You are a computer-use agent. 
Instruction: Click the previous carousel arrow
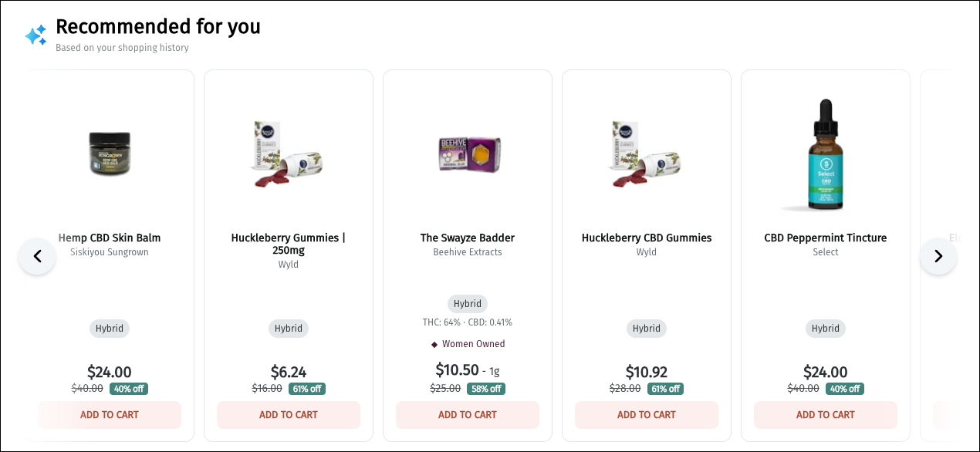point(37,256)
